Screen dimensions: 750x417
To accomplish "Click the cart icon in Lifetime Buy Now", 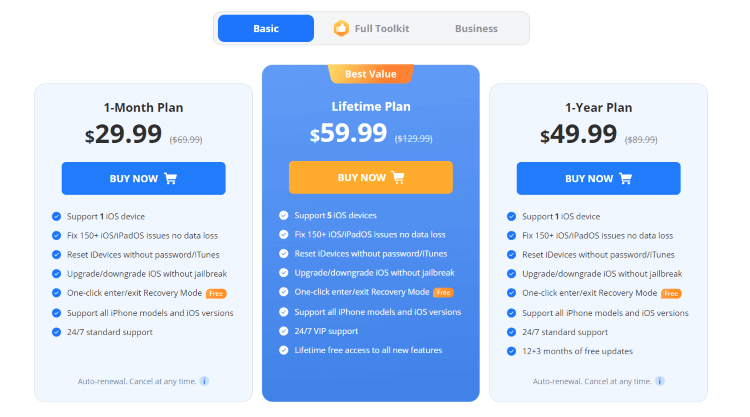I will (x=398, y=178).
